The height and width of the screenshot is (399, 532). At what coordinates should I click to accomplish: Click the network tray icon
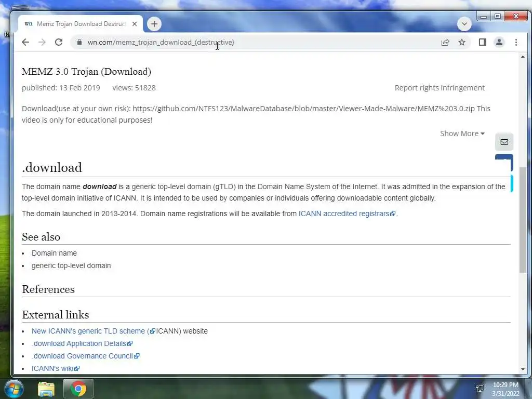coord(480,389)
